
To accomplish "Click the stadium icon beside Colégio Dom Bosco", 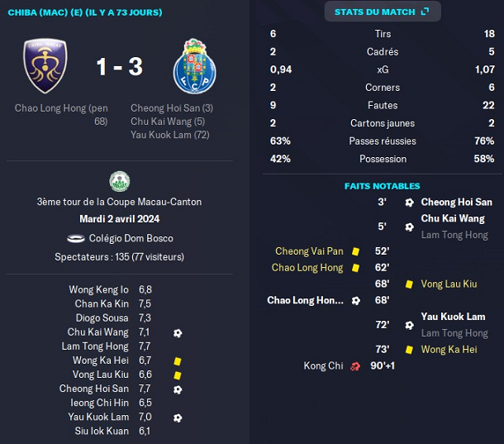I will [x=76, y=238].
